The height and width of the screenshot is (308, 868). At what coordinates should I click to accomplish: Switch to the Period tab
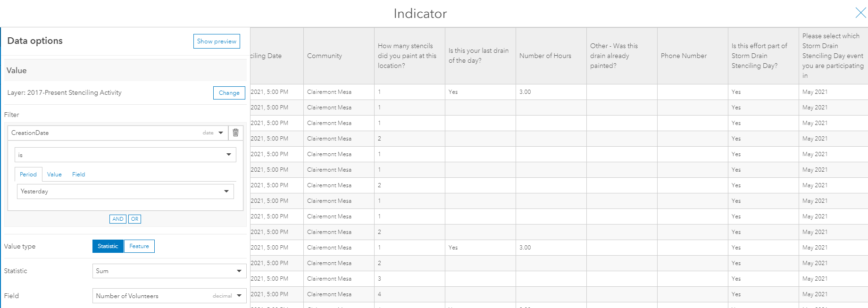[28, 175]
